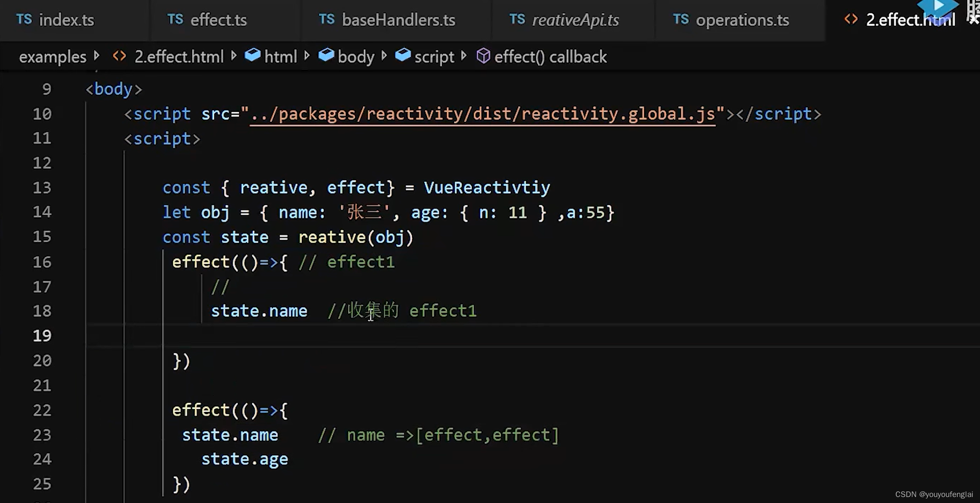Expand chevron after 2.effect.html breadcrumb
The image size is (980, 503).
tap(234, 56)
